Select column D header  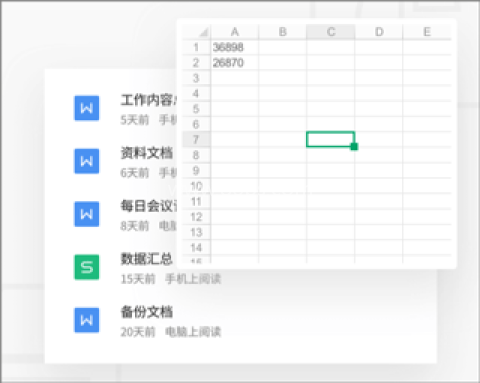379,32
